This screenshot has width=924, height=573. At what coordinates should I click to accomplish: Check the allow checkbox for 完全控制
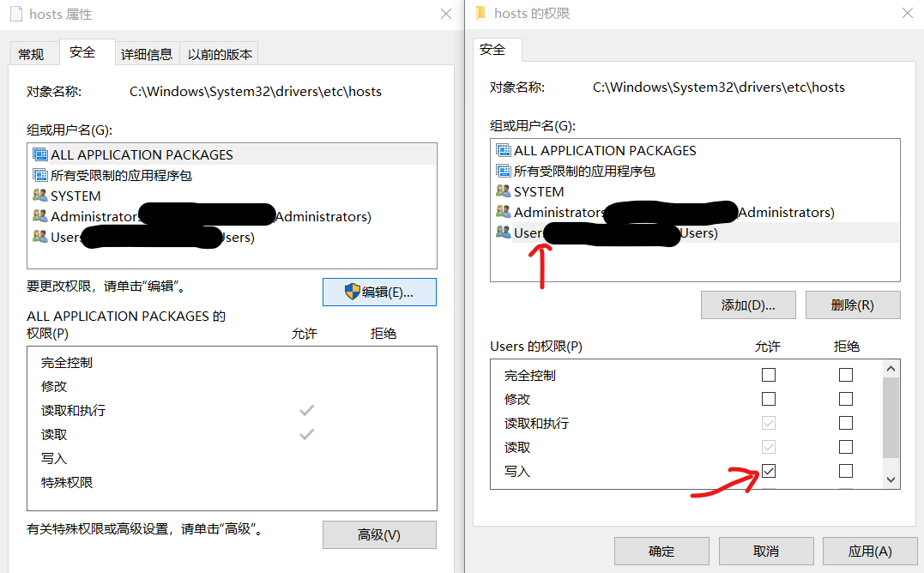769,375
